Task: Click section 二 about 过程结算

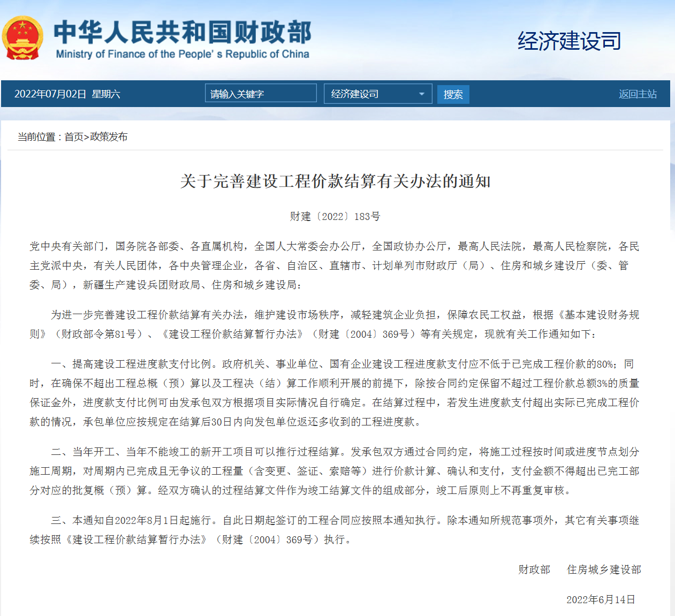Action: pyautogui.click(x=335, y=471)
